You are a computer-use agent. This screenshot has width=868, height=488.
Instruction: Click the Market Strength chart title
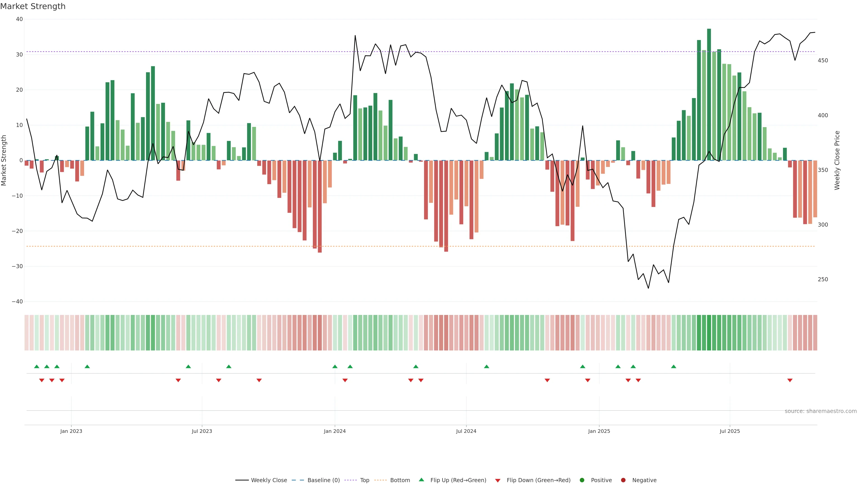tap(33, 6)
